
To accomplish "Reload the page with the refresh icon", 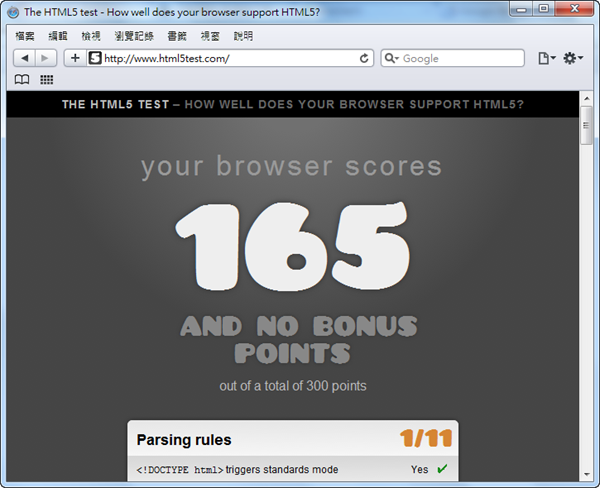I will [x=364, y=58].
